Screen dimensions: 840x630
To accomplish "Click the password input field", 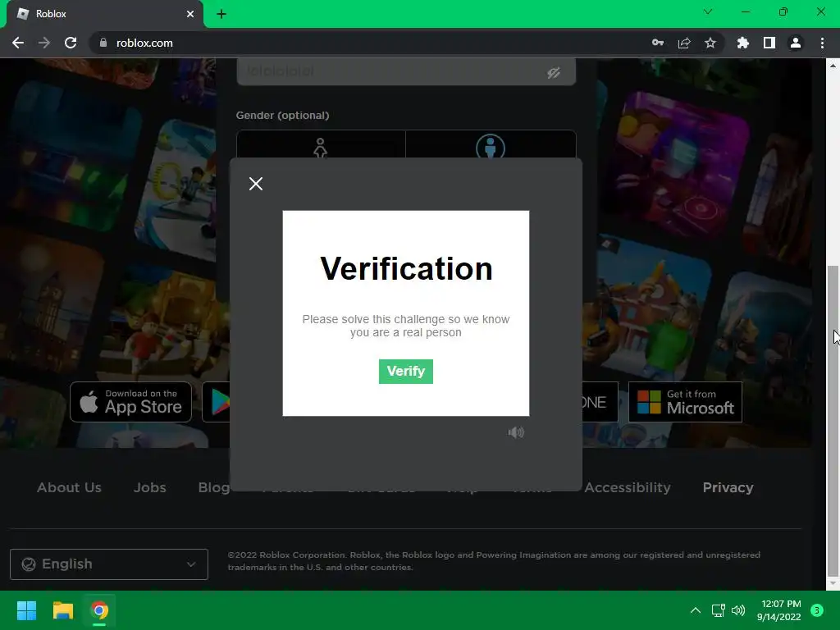I will [405, 71].
